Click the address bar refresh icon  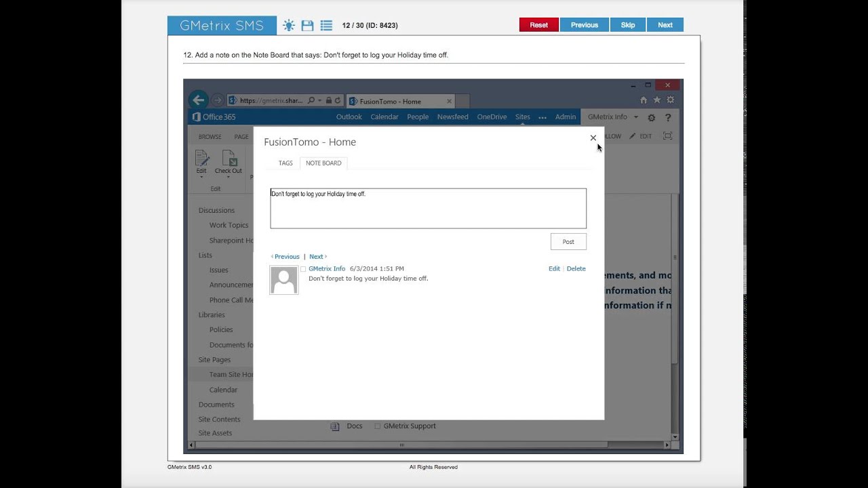[x=337, y=100]
